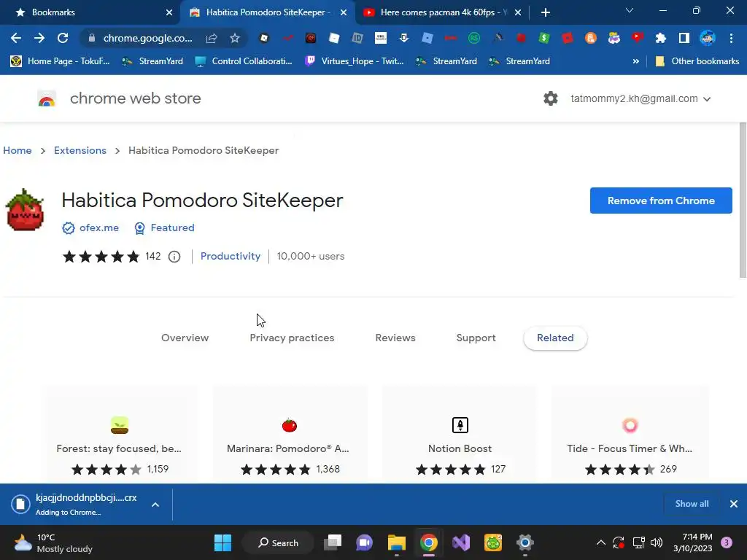Open Control Collaborati... bookmark

pyautogui.click(x=244, y=61)
